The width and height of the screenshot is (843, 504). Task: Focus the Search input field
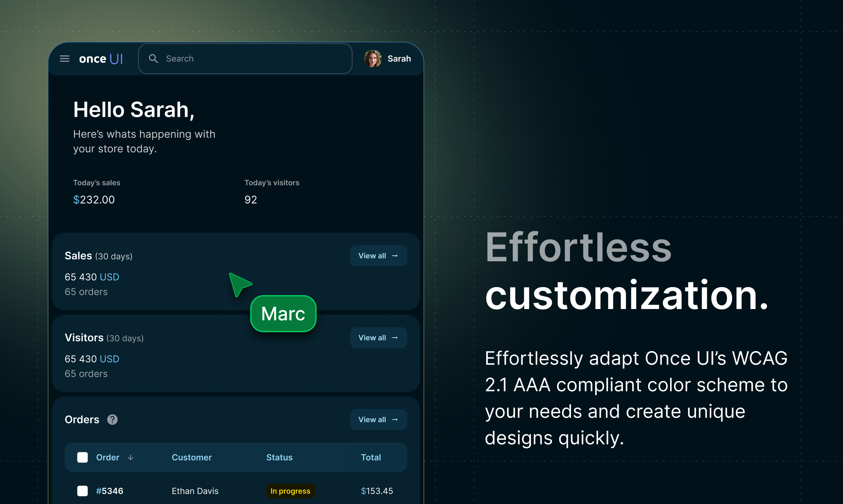click(x=245, y=58)
